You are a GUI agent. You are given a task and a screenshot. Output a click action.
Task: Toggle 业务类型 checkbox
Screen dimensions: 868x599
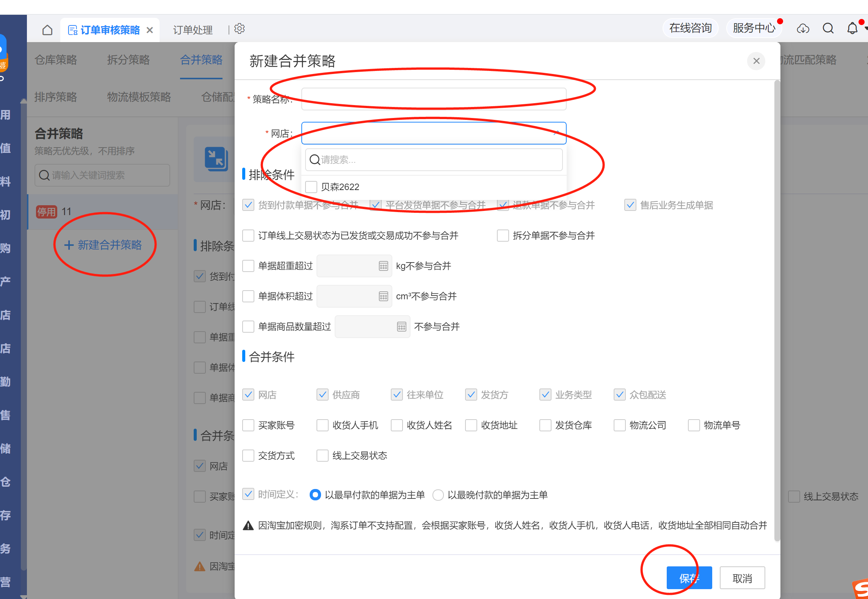[545, 395]
